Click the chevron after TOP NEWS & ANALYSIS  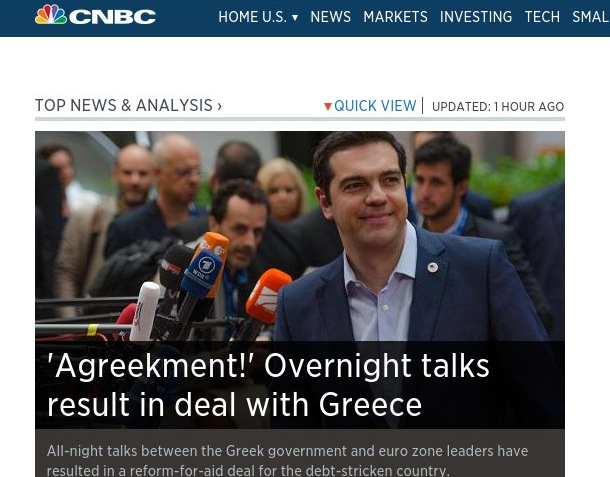219,106
